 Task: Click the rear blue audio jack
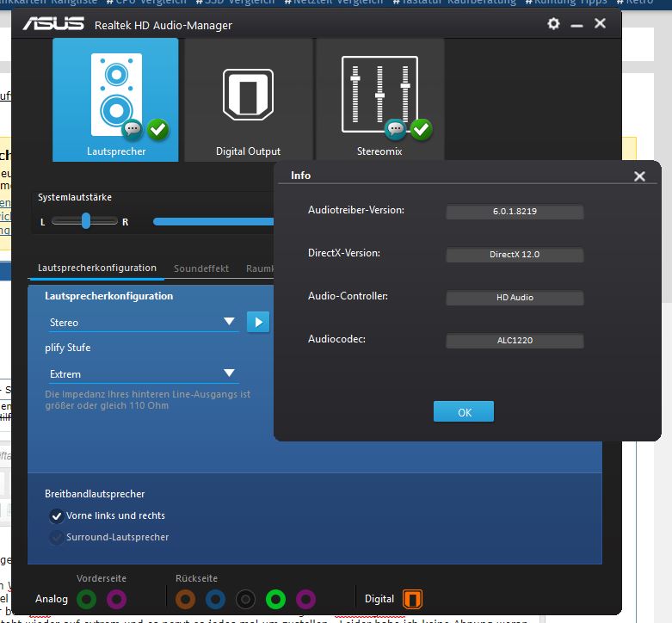click(215, 599)
